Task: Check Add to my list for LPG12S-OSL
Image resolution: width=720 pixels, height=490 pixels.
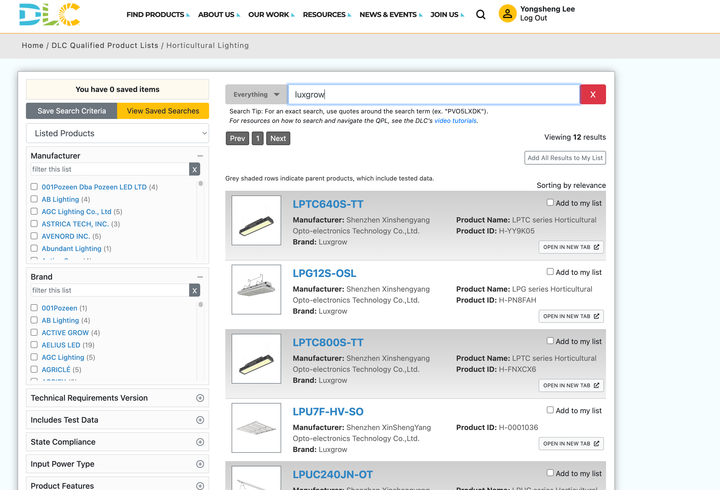Action: (550, 272)
